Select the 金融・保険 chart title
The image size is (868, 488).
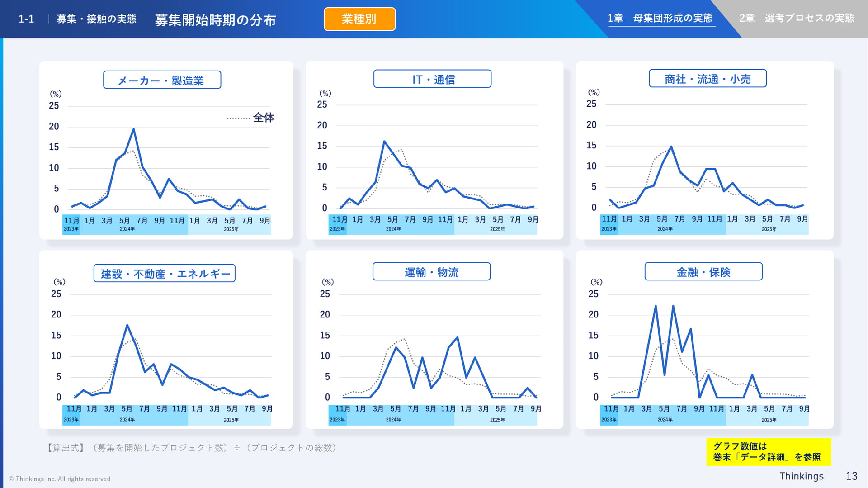[x=703, y=272]
